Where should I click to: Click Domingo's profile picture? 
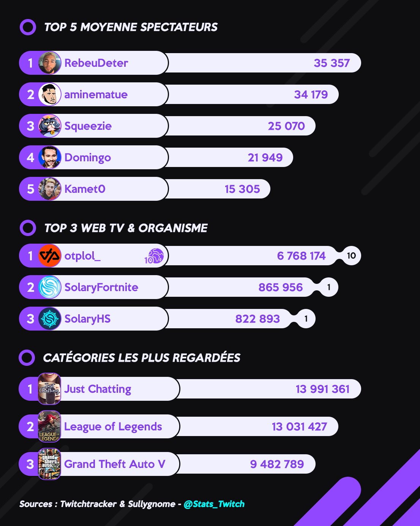pyautogui.click(x=50, y=157)
